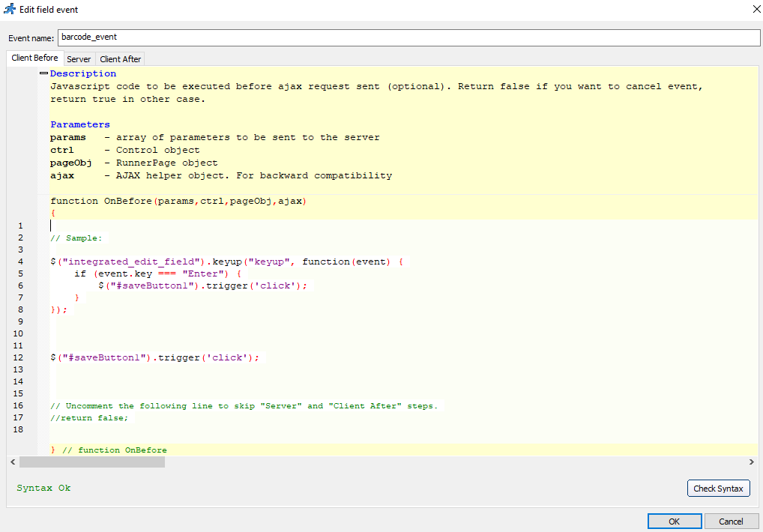Screen dimensions: 763x532
Task: Select the Client Before tab
Action: (x=34, y=58)
